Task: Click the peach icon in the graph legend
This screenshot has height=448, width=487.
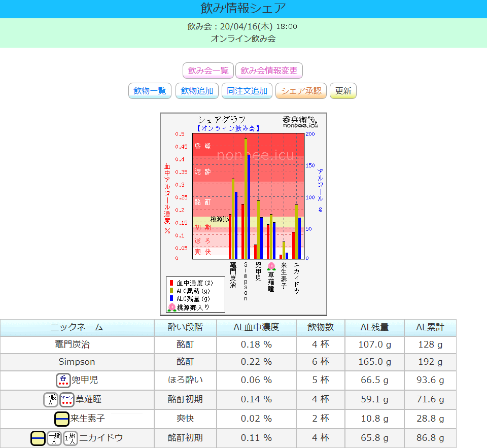Action: coord(171,307)
